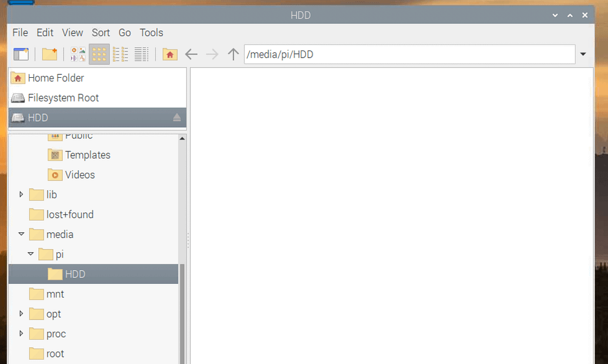Select HDD drive in places list
This screenshot has height=364, width=608.
click(x=97, y=118)
